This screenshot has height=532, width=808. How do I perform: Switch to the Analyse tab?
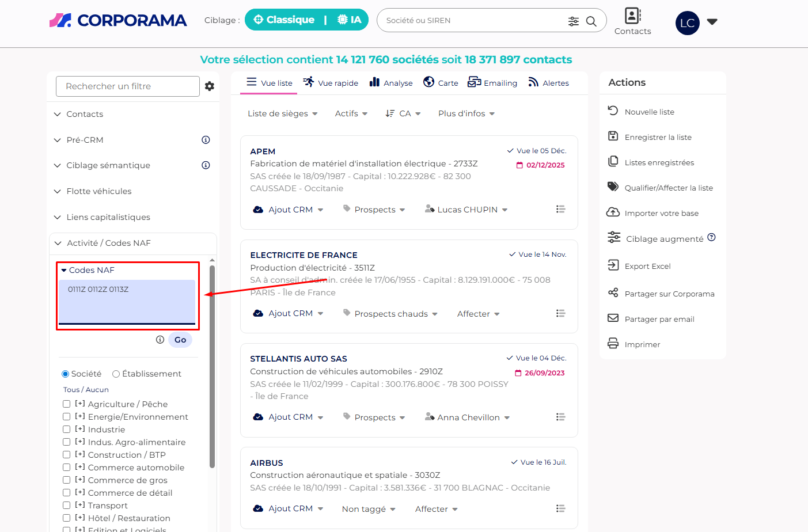pyautogui.click(x=391, y=83)
